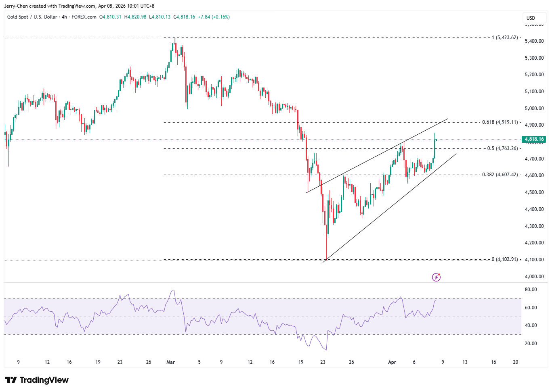The height and width of the screenshot is (392, 552).
Task: Click the purple lightning bolt icon
Action: [x=436, y=277]
